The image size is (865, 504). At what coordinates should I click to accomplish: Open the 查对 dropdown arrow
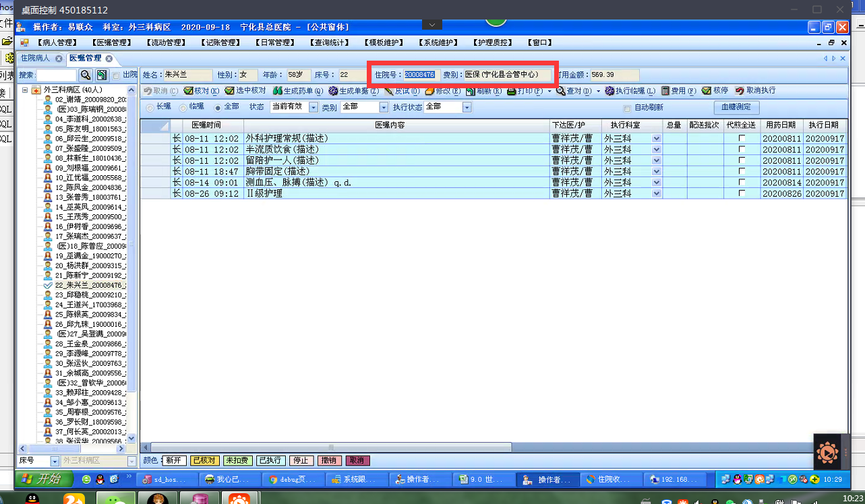point(598,91)
